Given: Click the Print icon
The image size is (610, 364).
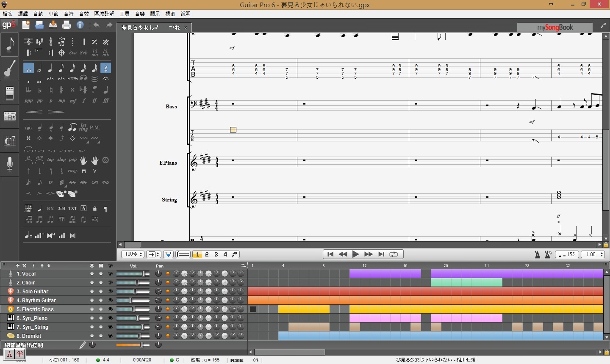Looking at the screenshot, I should tap(67, 25).
